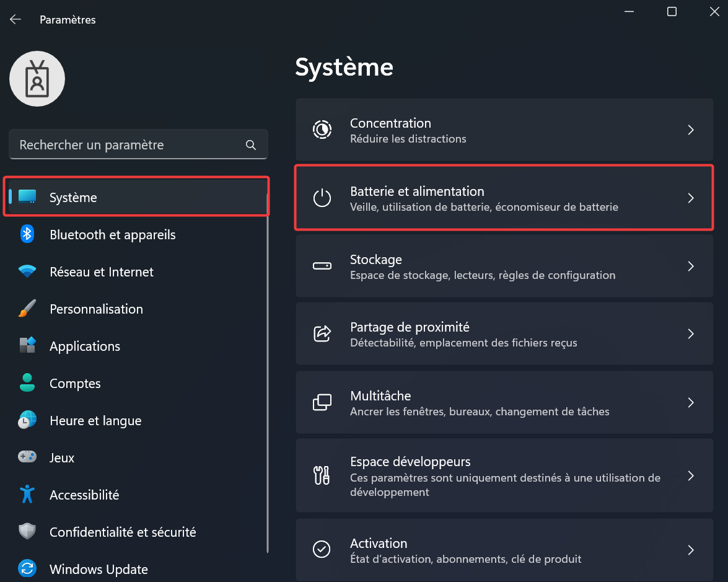Viewport: 728px width, 582px height.
Task: Click the Stockage drive icon
Action: click(322, 266)
